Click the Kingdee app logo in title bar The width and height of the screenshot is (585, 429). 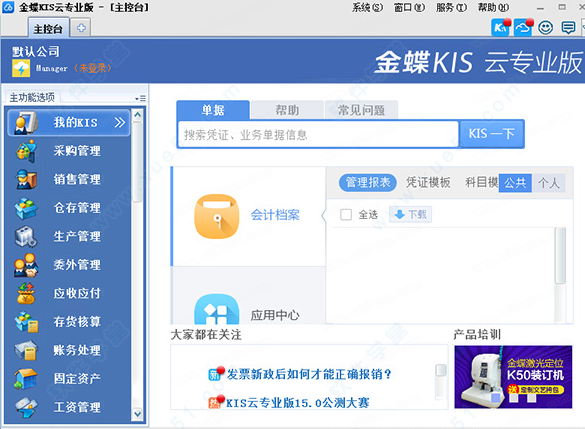coord(8,7)
